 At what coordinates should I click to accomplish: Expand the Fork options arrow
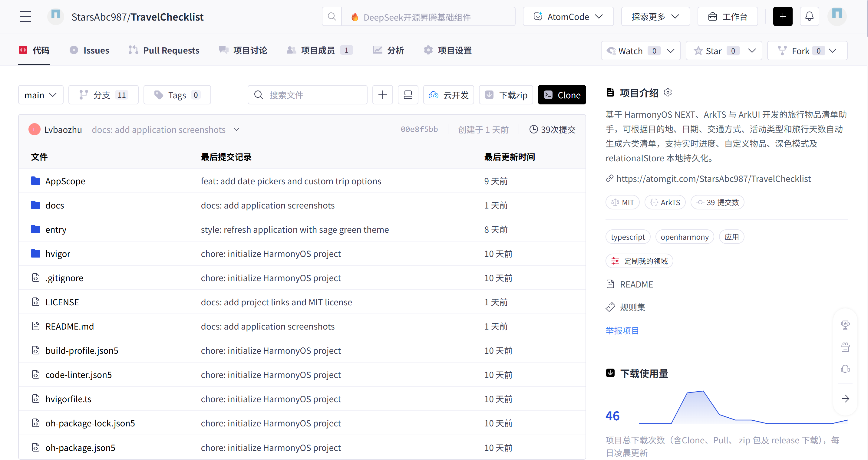click(x=833, y=51)
